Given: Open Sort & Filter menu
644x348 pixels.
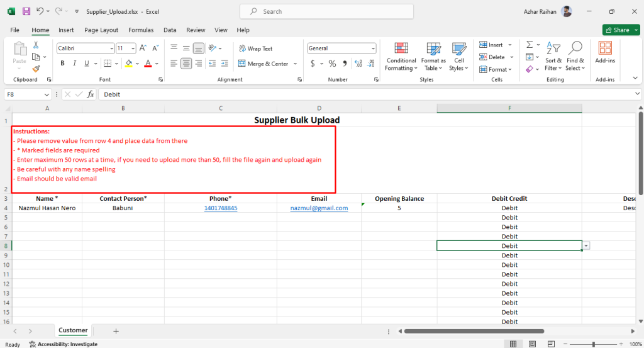Looking at the screenshot, I should (x=553, y=57).
